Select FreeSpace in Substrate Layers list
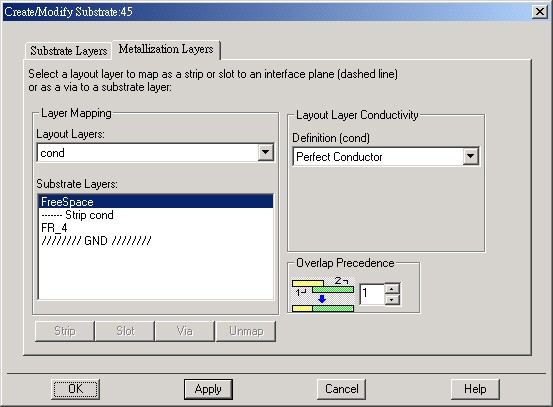 (x=156, y=202)
